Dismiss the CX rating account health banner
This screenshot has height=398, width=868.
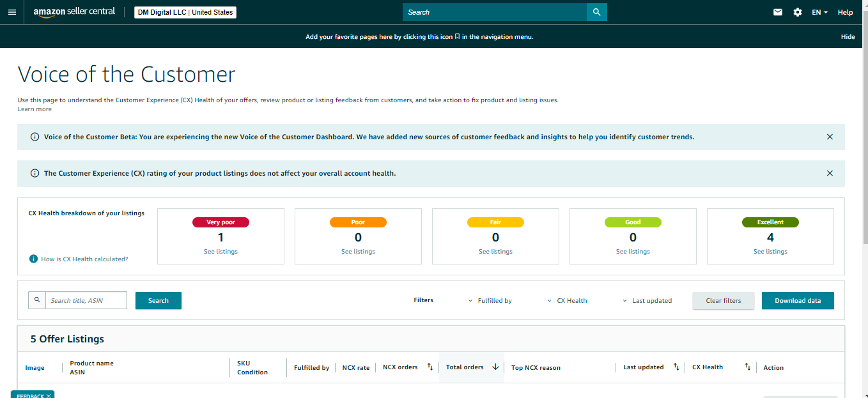pyautogui.click(x=830, y=173)
